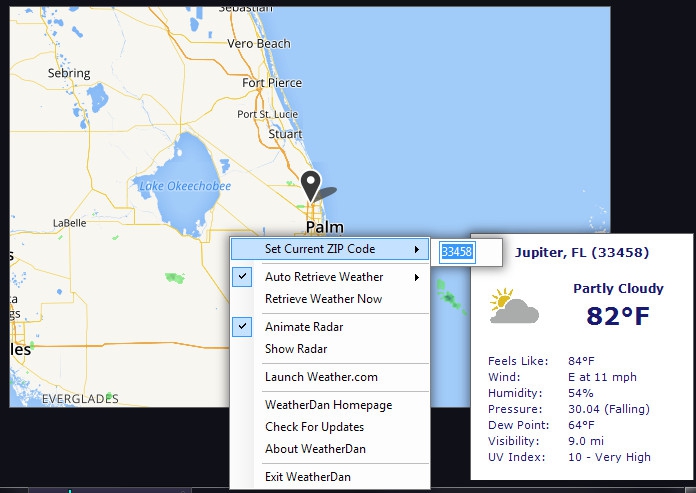Click the Vero Beach label on map

click(x=259, y=43)
